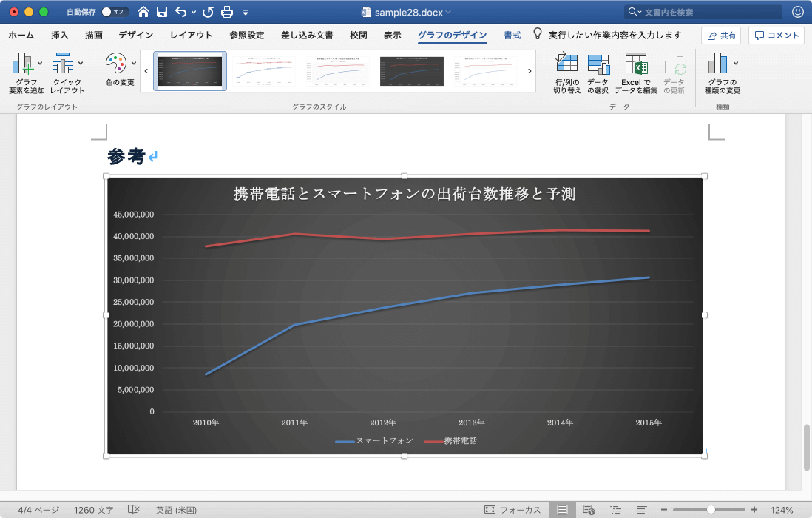Click the スマートフォン legend entry
The height and width of the screenshot is (518, 812).
[374, 441]
